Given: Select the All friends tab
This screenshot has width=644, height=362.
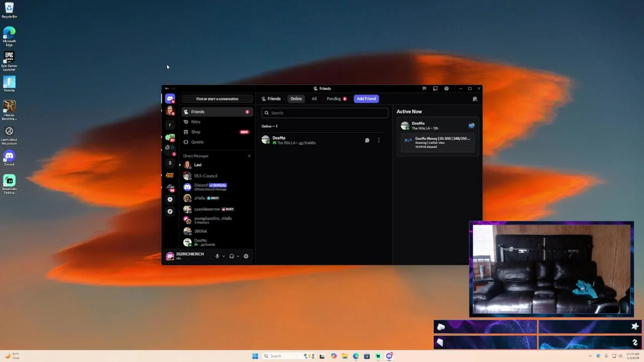Looking at the screenshot, I should [314, 99].
